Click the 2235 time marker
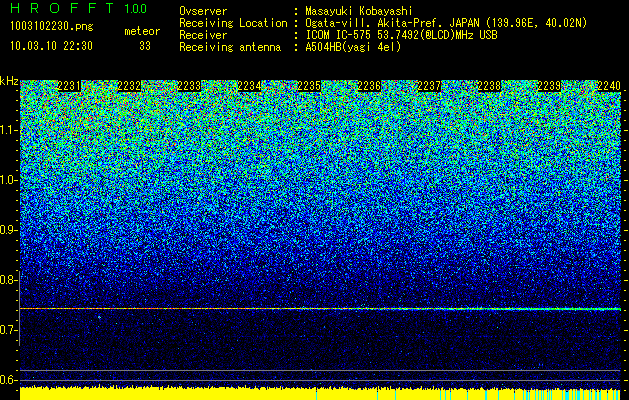This screenshot has height=400, width=629. [309, 86]
